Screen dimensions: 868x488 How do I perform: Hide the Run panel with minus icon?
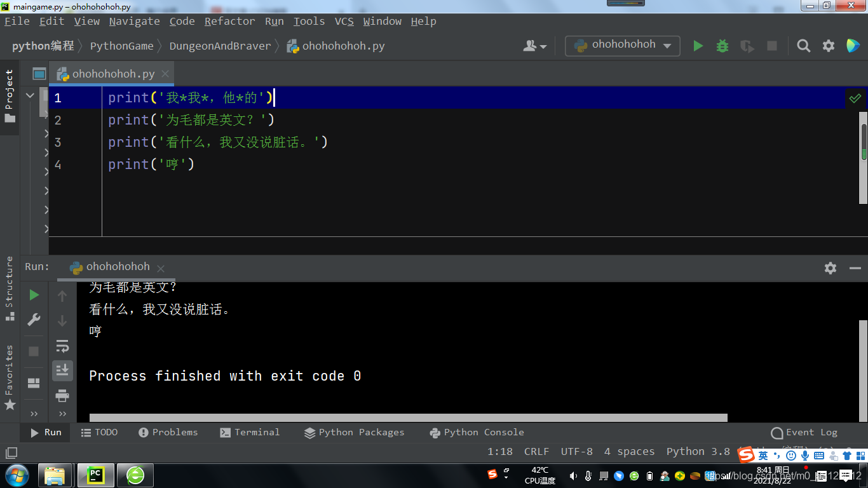click(855, 268)
